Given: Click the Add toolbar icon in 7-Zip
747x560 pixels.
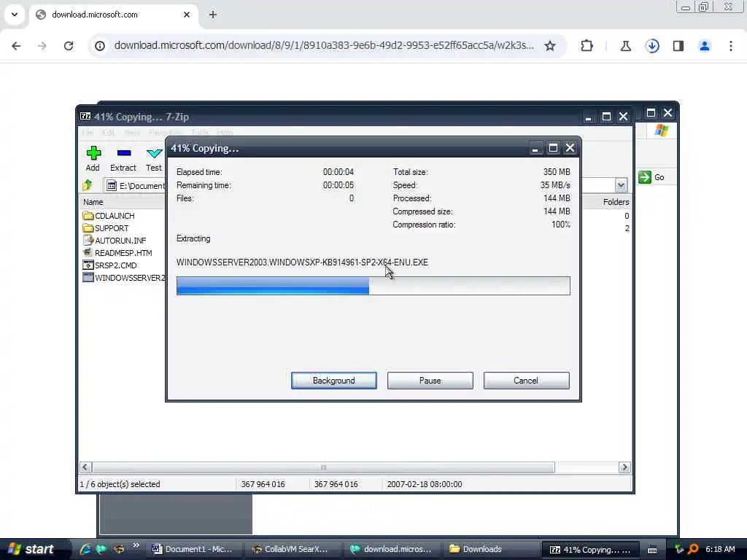Looking at the screenshot, I should (x=93, y=158).
